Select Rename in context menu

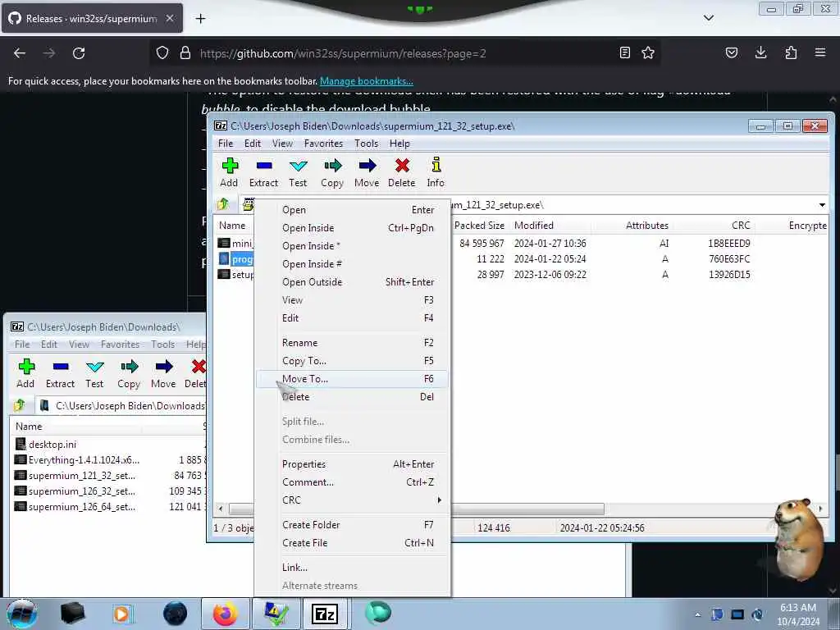(x=353, y=343)
